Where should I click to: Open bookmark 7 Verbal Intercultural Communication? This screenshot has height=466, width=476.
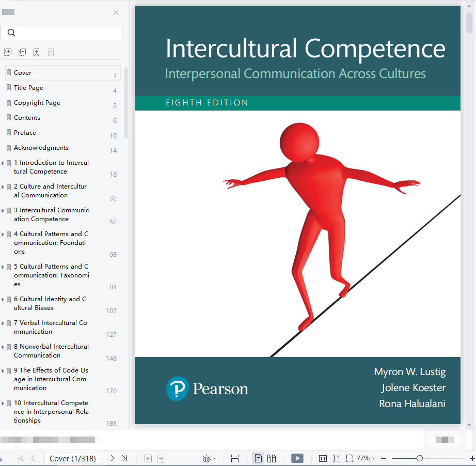point(51,327)
